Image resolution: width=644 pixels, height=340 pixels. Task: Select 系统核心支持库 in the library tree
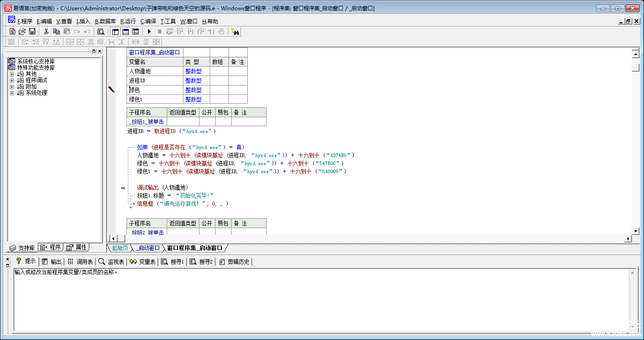tap(36, 61)
